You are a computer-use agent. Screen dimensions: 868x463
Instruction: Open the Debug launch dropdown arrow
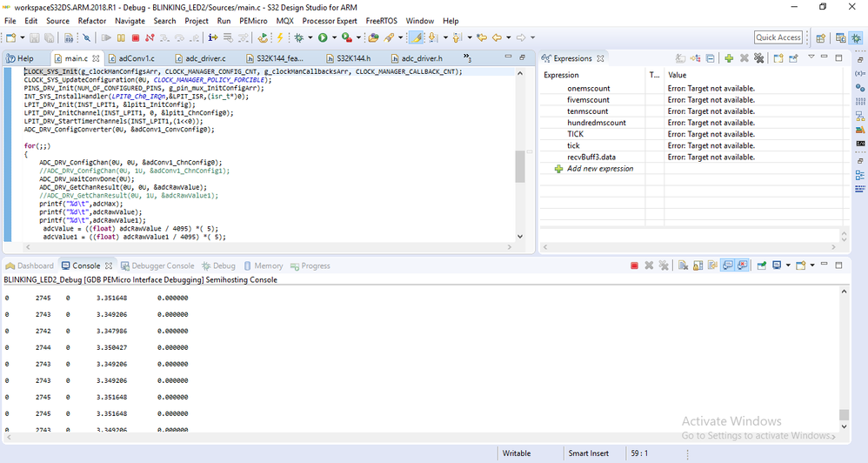(310, 37)
